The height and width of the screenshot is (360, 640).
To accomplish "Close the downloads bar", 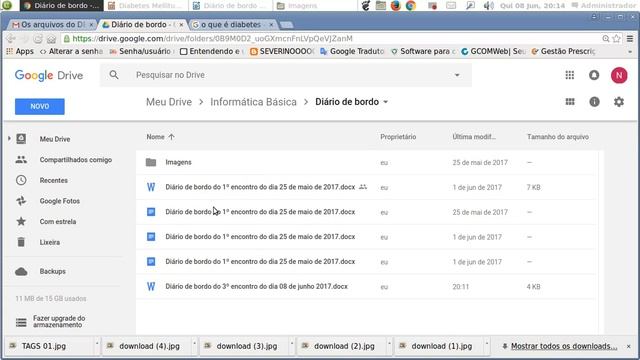I will click(x=629, y=346).
